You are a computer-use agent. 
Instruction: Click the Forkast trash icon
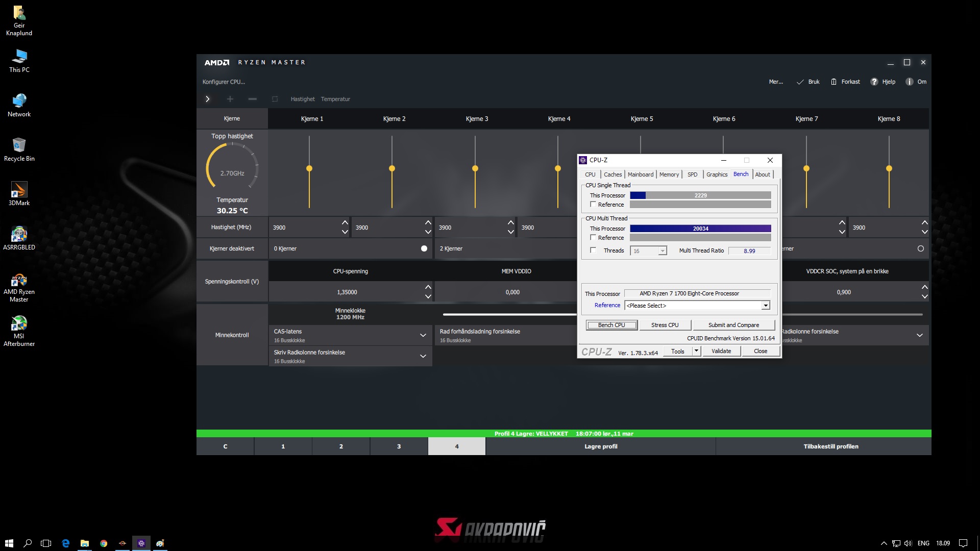click(x=834, y=82)
